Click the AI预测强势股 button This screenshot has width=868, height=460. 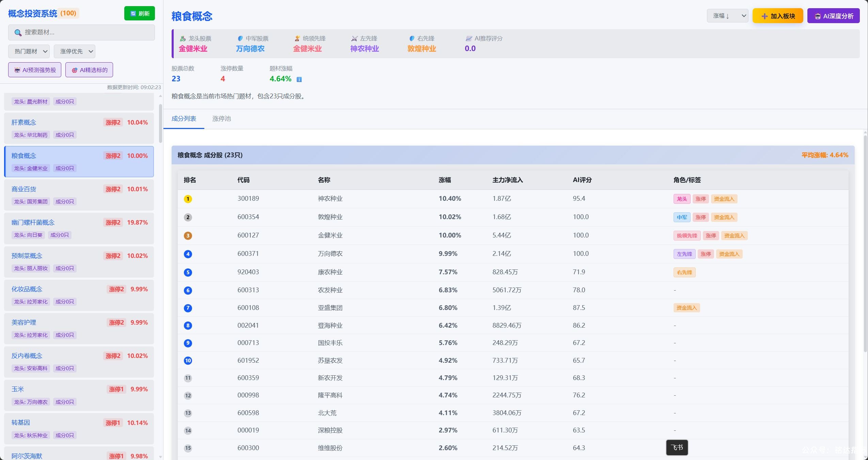(x=35, y=70)
